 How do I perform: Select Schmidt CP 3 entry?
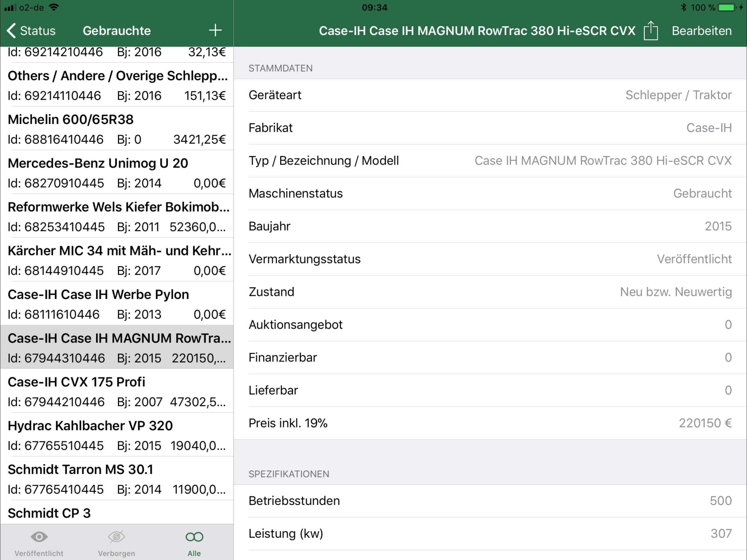click(x=117, y=513)
